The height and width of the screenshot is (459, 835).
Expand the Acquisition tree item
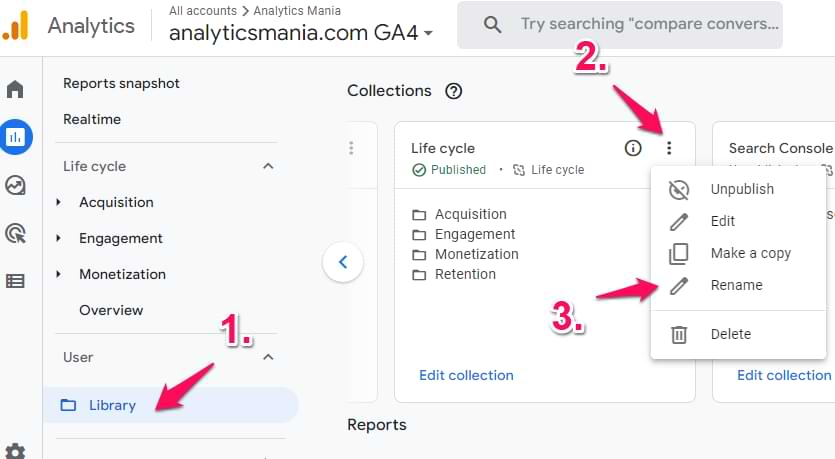58,202
